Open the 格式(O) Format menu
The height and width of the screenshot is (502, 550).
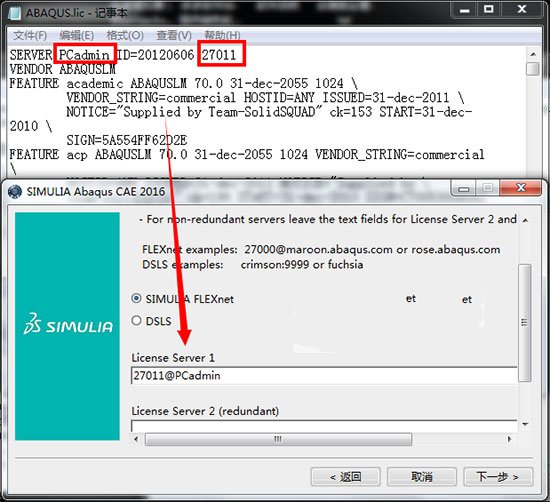[125, 35]
